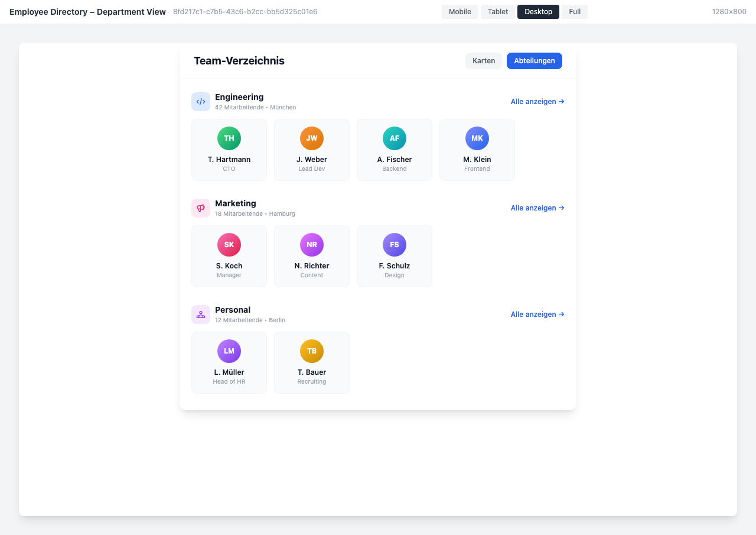Screen dimensions: 756x535
Task: Select the Full viewport tab
Action: 574,11
